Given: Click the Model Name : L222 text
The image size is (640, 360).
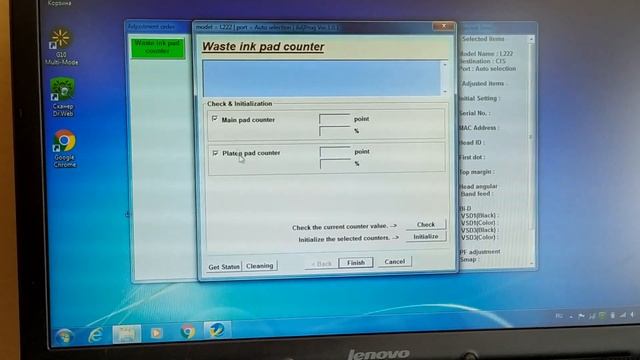Looking at the screenshot, I should coord(486,53).
